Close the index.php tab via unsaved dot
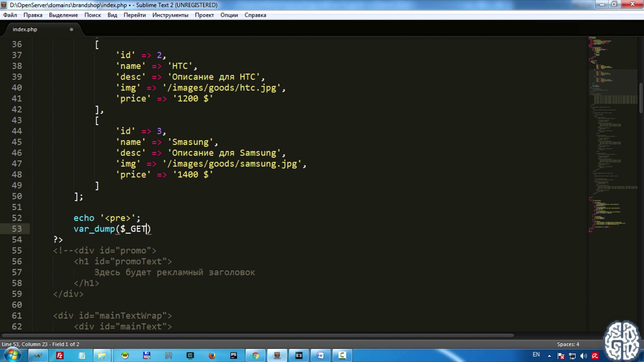 71,29
